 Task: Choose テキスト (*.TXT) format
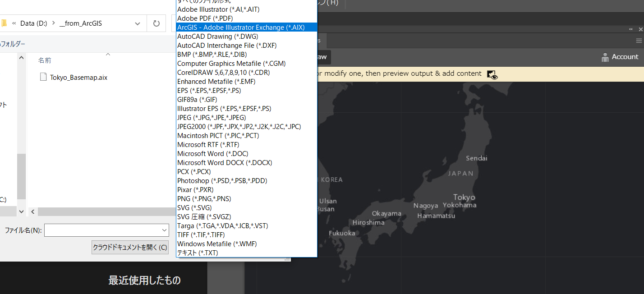(x=247, y=253)
